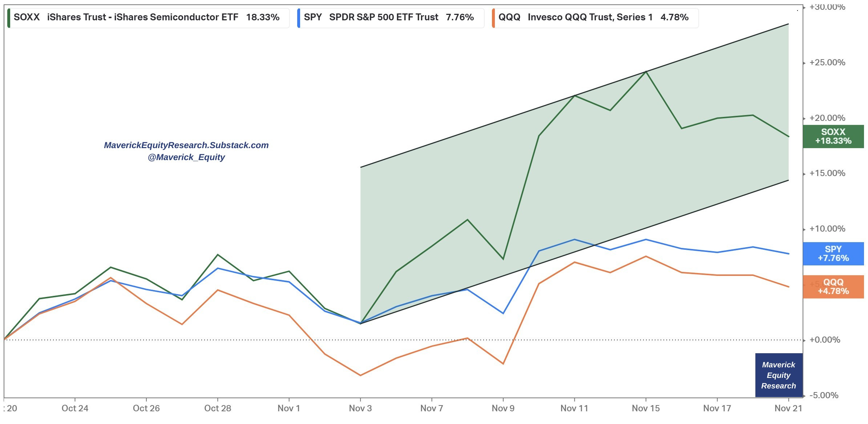
Task: Click the Nov 3 date label
Action: 360,408
